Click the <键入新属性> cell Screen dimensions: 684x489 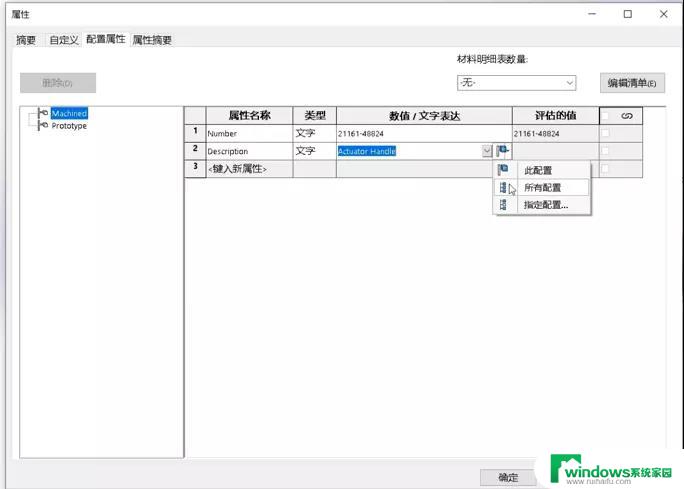point(249,169)
